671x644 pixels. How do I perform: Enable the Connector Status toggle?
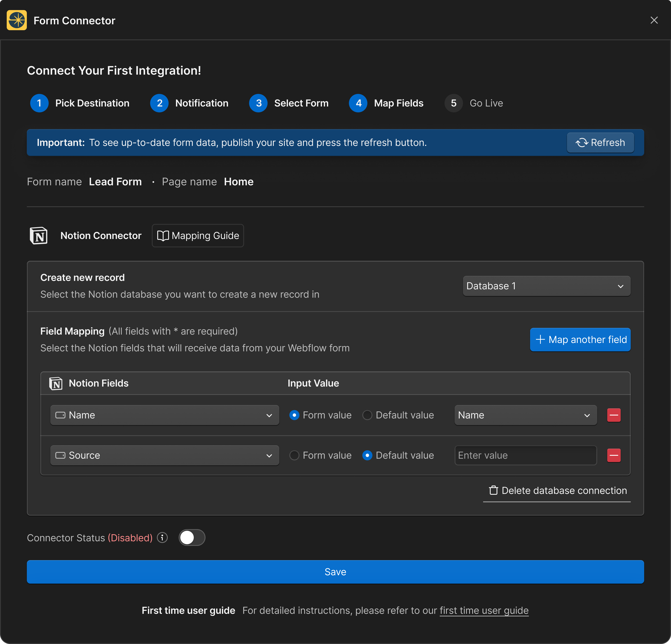coord(192,538)
